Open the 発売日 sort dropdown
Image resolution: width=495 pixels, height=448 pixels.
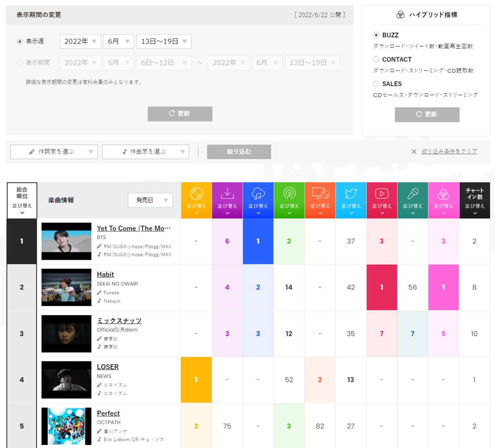click(150, 200)
